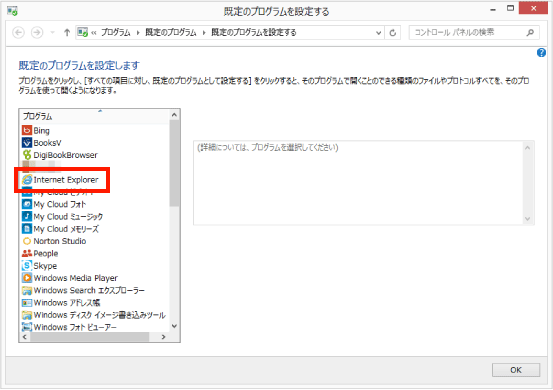Click the Windows Media Player icon
The width and height of the screenshot is (553, 390).
[27, 278]
